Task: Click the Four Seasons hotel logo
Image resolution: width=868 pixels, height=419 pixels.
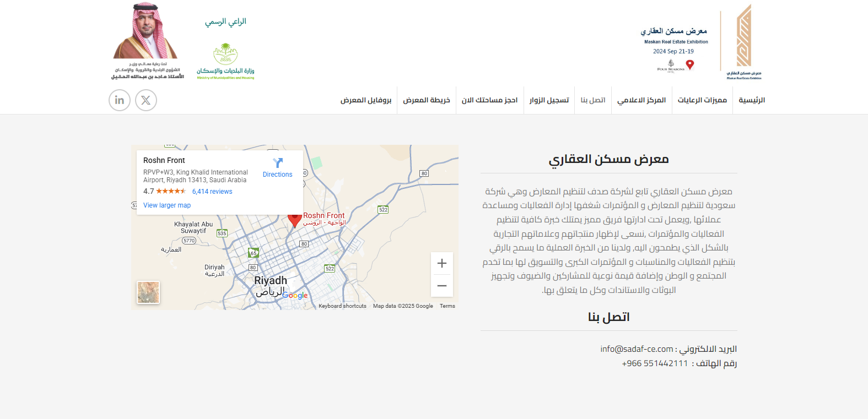Action: 671,66
